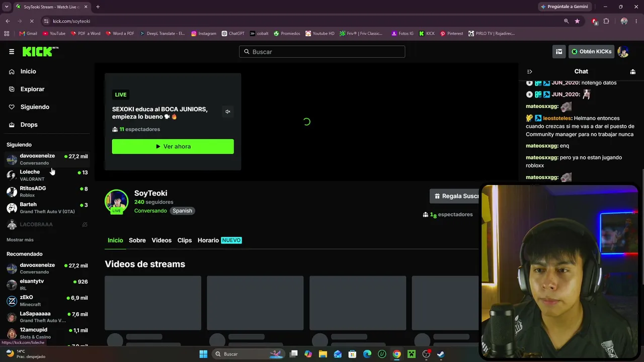Open Gmail bookmark

[x=28, y=34]
